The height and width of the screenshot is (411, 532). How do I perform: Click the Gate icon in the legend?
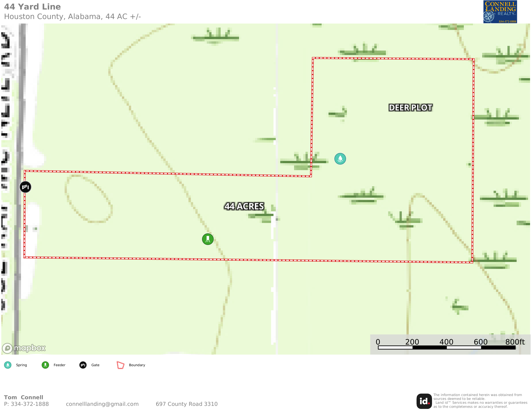point(83,365)
